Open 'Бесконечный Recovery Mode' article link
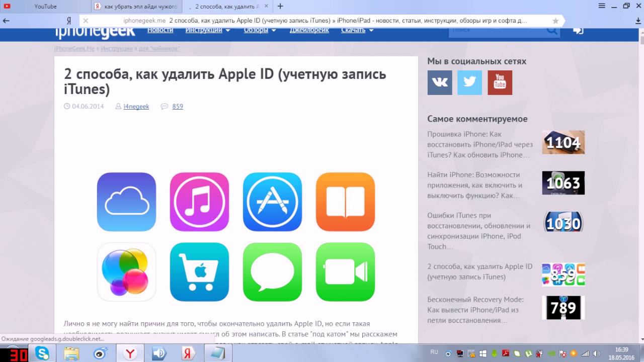Screen dimensions: 644x362 click(x=475, y=310)
